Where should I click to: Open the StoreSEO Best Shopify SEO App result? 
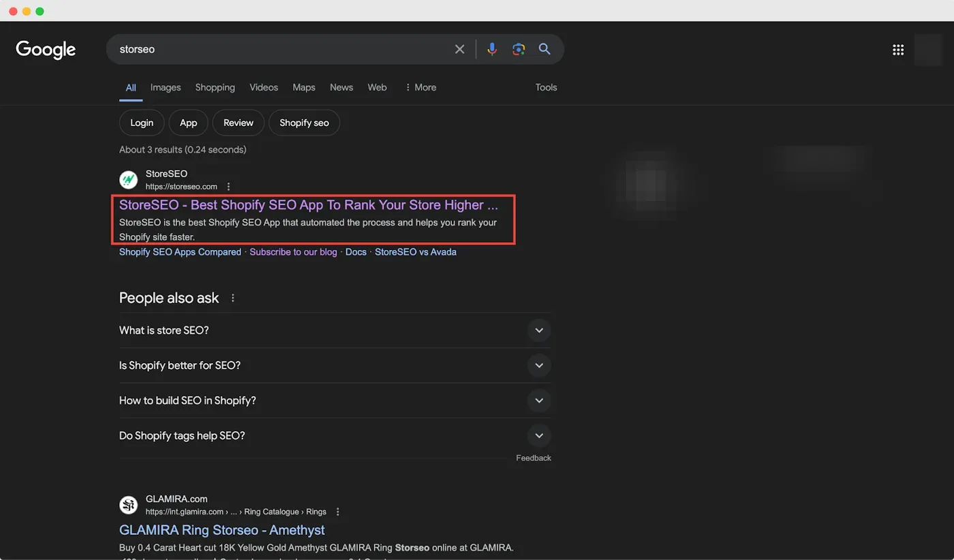click(309, 205)
